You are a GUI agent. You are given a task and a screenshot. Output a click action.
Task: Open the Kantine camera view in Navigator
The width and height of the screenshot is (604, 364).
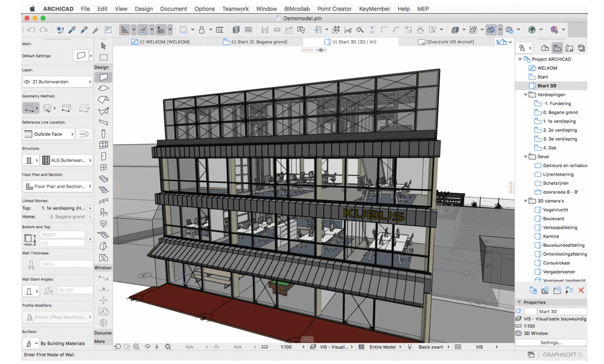coord(551,236)
